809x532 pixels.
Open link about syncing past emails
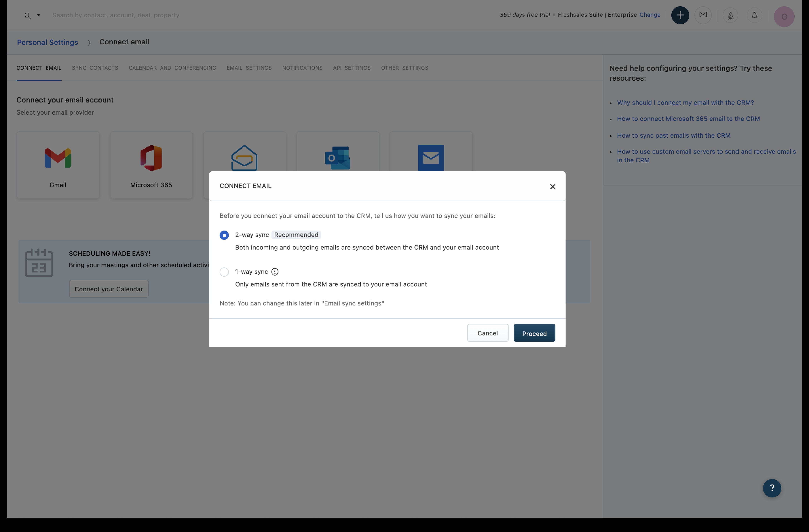coord(673,135)
